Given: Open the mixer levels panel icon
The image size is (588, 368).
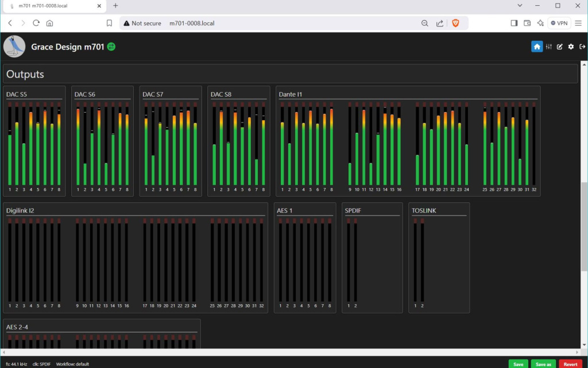Looking at the screenshot, I should pos(548,46).
